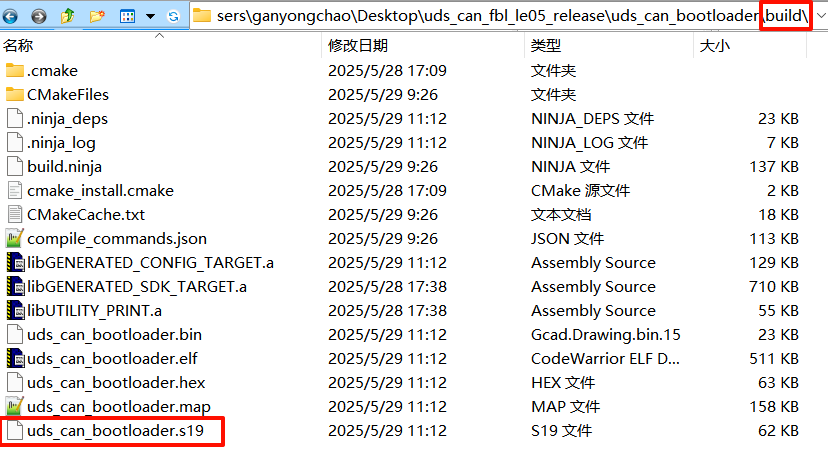
Task: Select the CMakeFiles folder icon
Action: 15,95
